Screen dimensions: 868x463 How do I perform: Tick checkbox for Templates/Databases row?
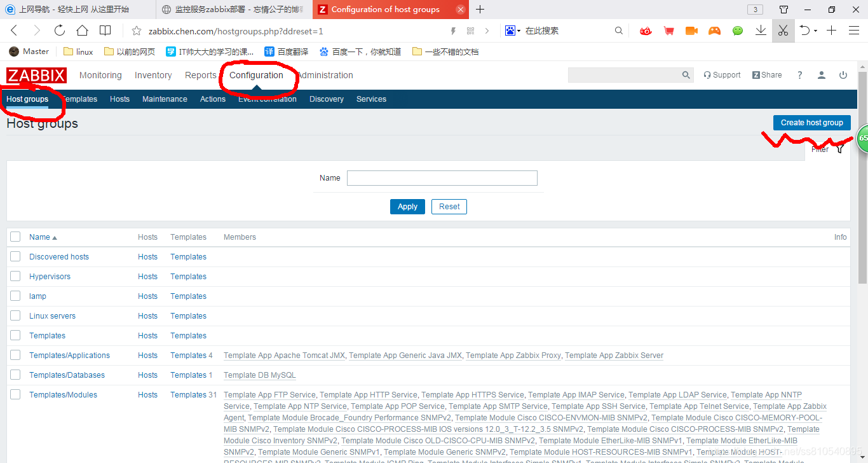click(x=15, y=375)
